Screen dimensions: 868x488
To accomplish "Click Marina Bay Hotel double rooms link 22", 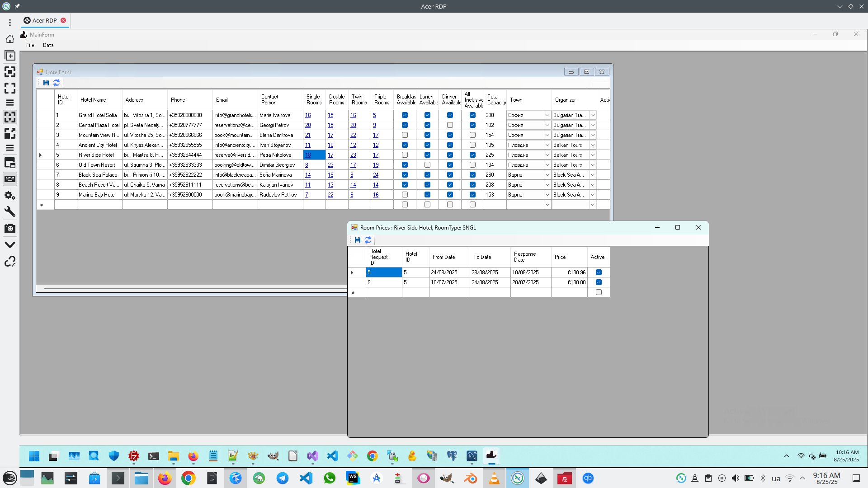I will point(330,195).
